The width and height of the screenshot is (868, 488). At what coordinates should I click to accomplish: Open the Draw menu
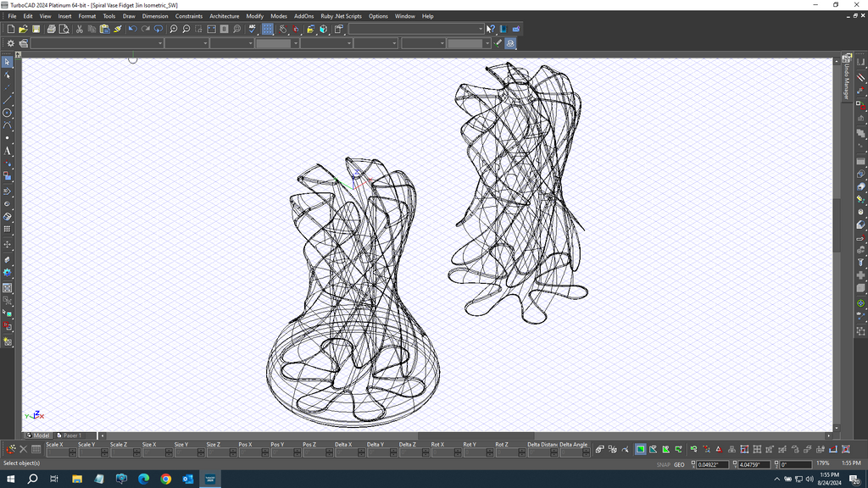pos(129,16)
